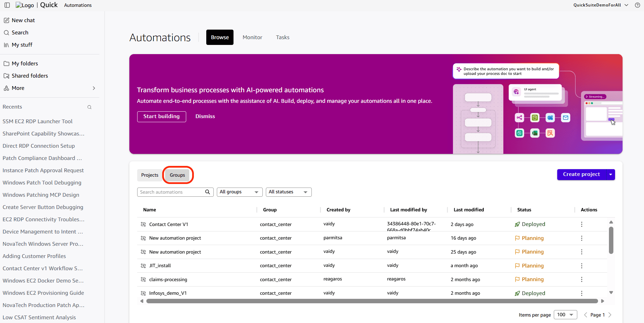Open recent Windows Patching MCP Design
This screenshot has height=323, width=644.
41,195
